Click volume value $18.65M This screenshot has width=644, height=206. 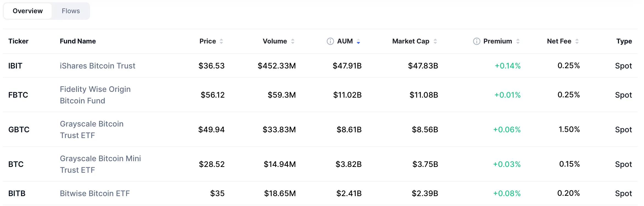[280, 193]
